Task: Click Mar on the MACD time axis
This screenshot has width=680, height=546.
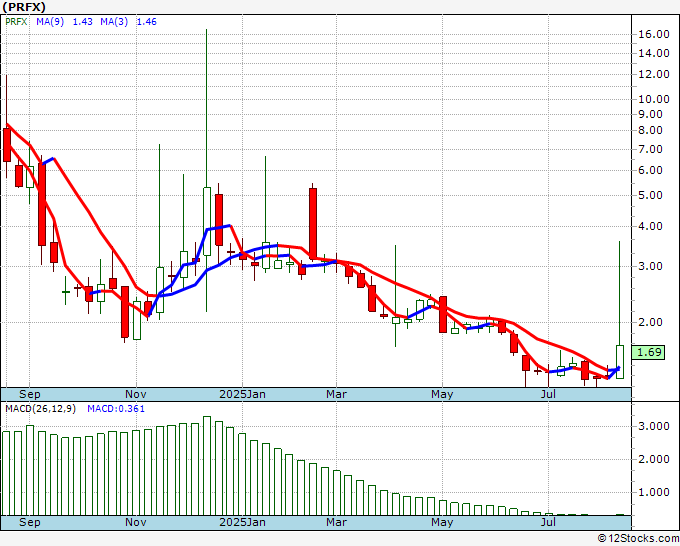Action: [x=337, y=522]
